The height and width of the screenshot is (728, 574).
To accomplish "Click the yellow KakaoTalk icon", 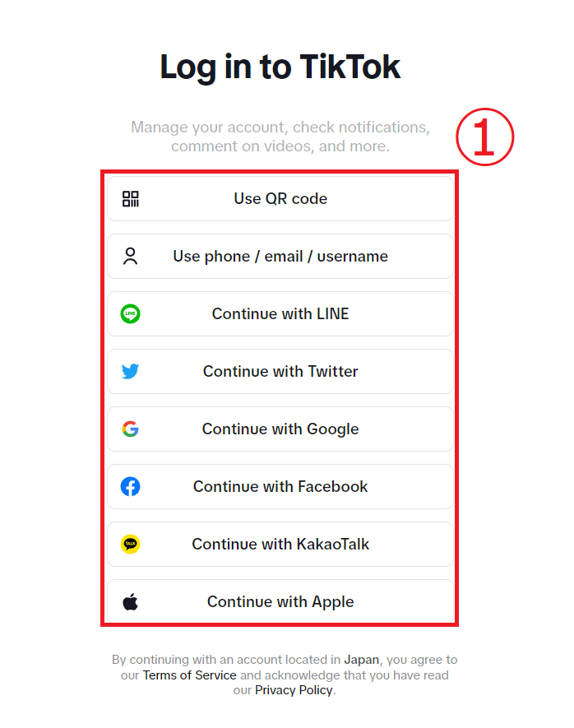I will point(131,544).
